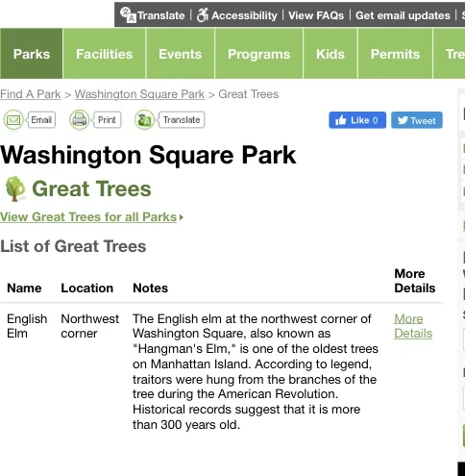Screen dimensions: 465x476
Task: Click the green Print printer icon
Action: pyautogui.click(x=79, y=120)
